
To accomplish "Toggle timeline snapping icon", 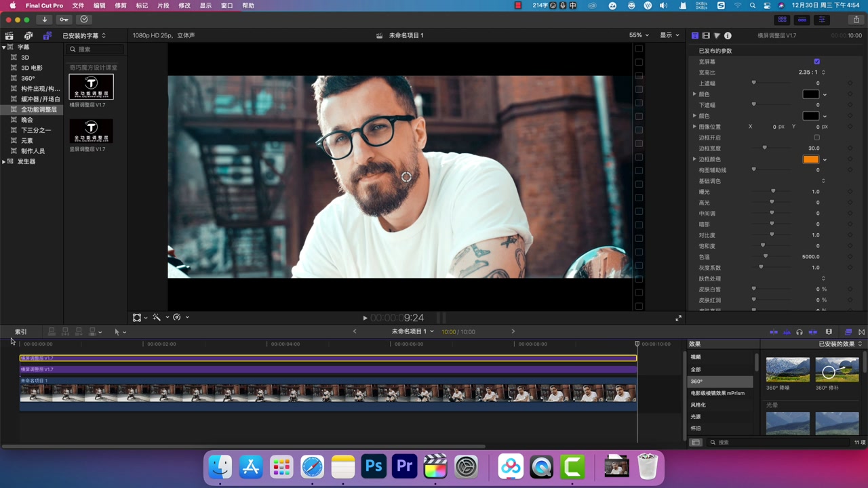I will tap(813, 332).
